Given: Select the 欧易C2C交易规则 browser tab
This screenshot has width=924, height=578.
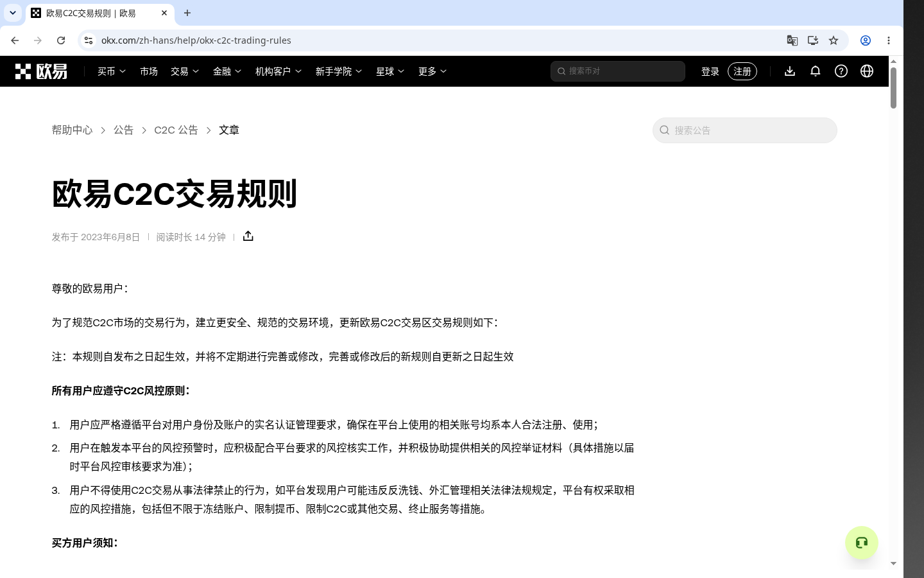Looking at the screenshot, I should pos(99,13).
